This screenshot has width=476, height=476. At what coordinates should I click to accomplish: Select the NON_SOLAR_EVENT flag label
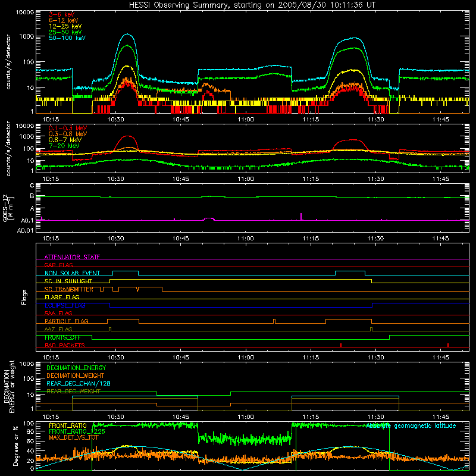pos(72,273)
